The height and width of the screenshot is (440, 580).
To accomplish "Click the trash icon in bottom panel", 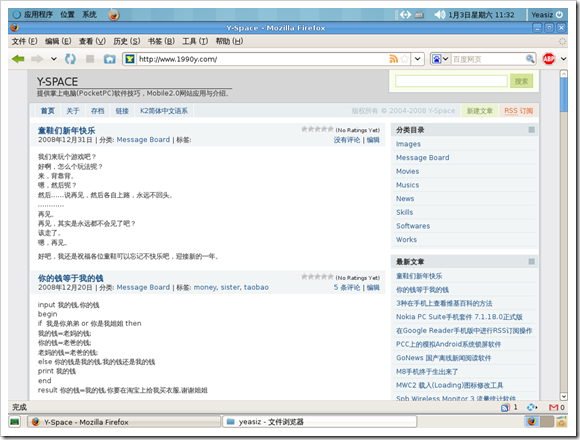I will [562, 422].
